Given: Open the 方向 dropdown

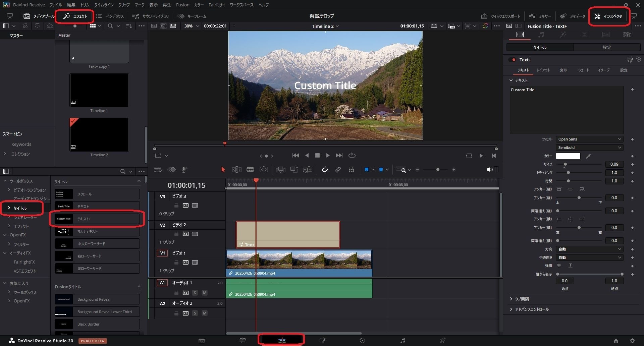Looking at the screenshot, I should (x=589, y=249).
